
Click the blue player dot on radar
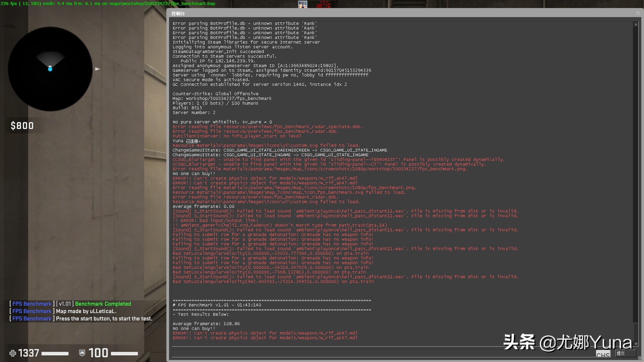pos(50,69)
